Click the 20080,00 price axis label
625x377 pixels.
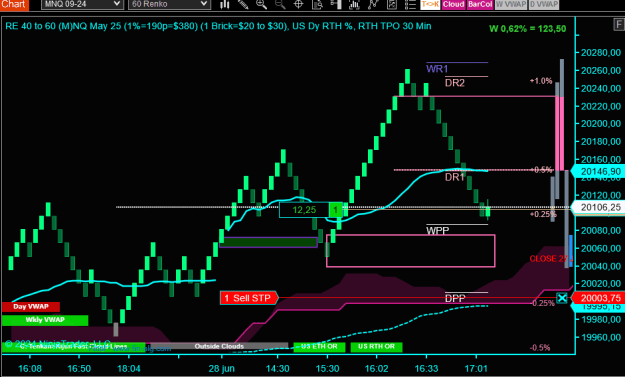pyautogui.click(x=601, y=230)
